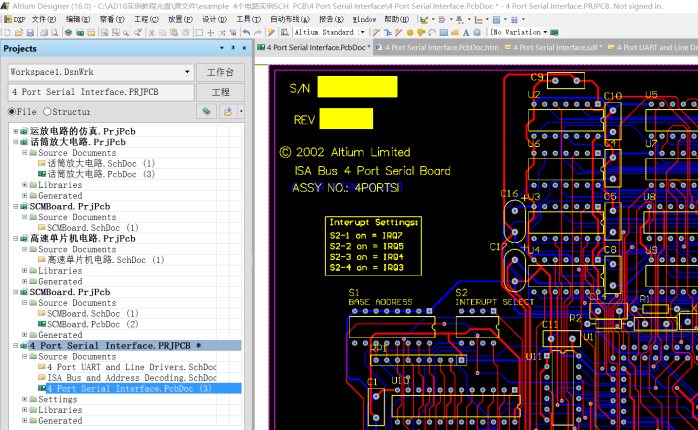Click the Undo arrow icon
The width and height of the screenshot is (698, 430).
[x=246, y=32]
